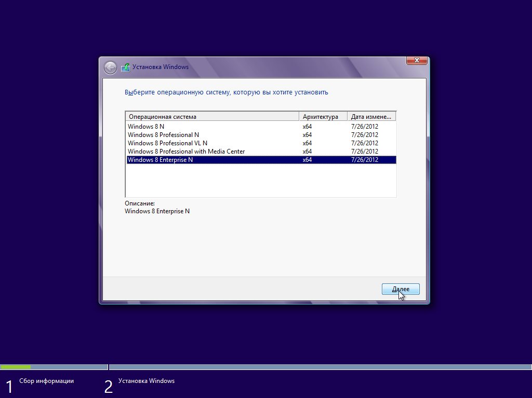Image resolution: width=532 pixels, height=398 pixels.
Task: Click the Описание label under the list
Action: (x=139, y=203)
